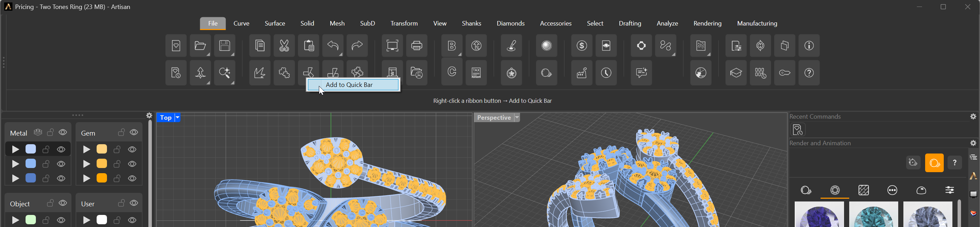The width and height of the screenshot is (980, 227).
Task: Click the Paste clipboard icon
Action: (308, 46)
